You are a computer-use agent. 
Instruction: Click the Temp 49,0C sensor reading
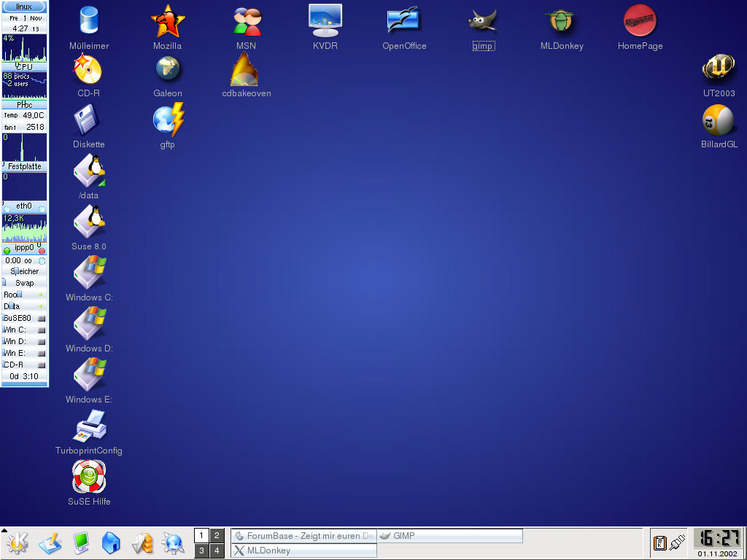coord(24,115)
